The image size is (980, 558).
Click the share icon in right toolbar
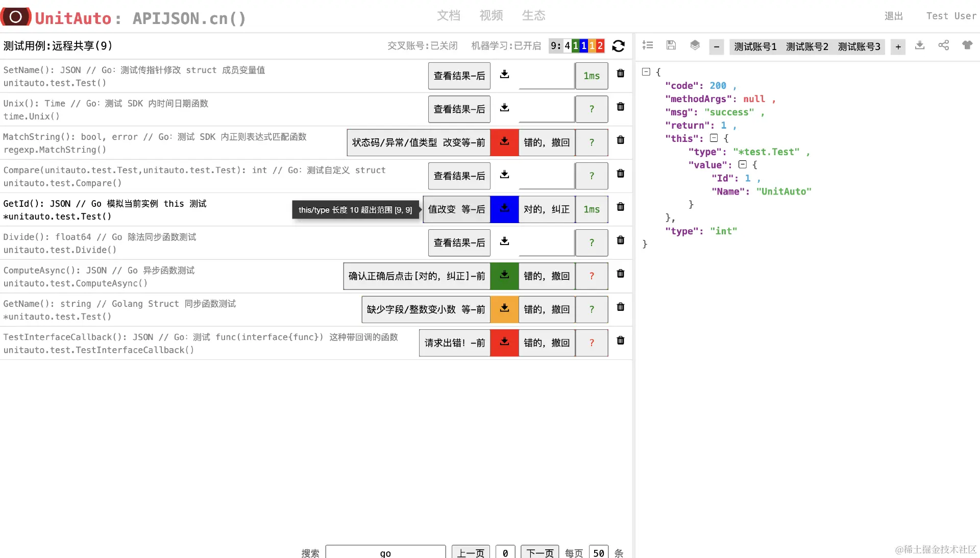943,45
